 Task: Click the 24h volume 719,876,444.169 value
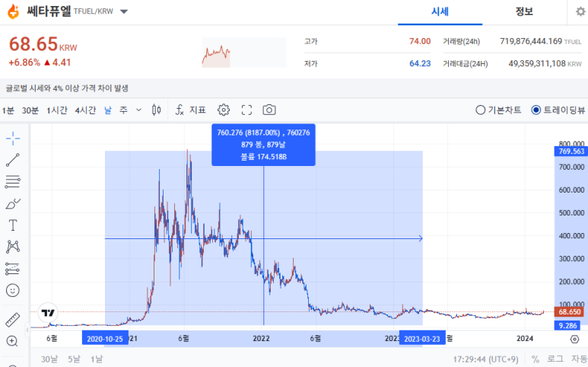coord(531,41)
